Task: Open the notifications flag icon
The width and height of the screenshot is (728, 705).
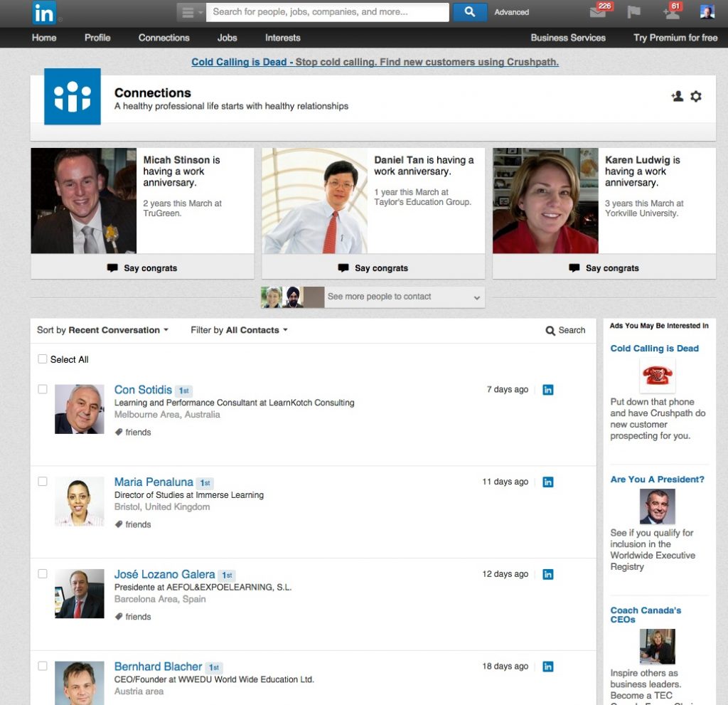Action: click(x=634, y=12)
